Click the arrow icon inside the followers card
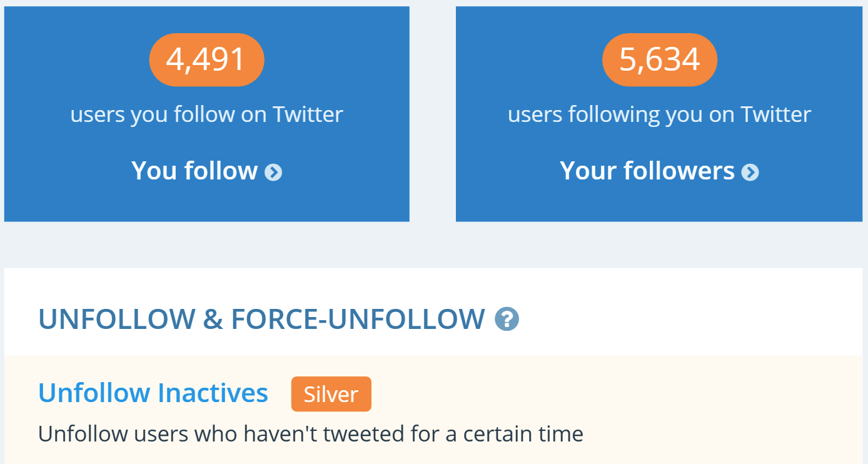The height and width of the screenshot is (464, 868). [x=750, y=171]
